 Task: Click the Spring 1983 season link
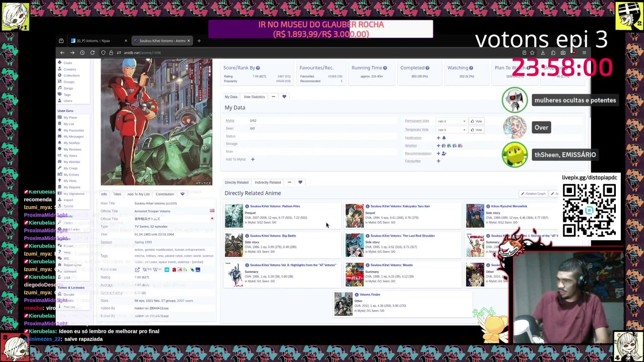(x=143, y=242)
